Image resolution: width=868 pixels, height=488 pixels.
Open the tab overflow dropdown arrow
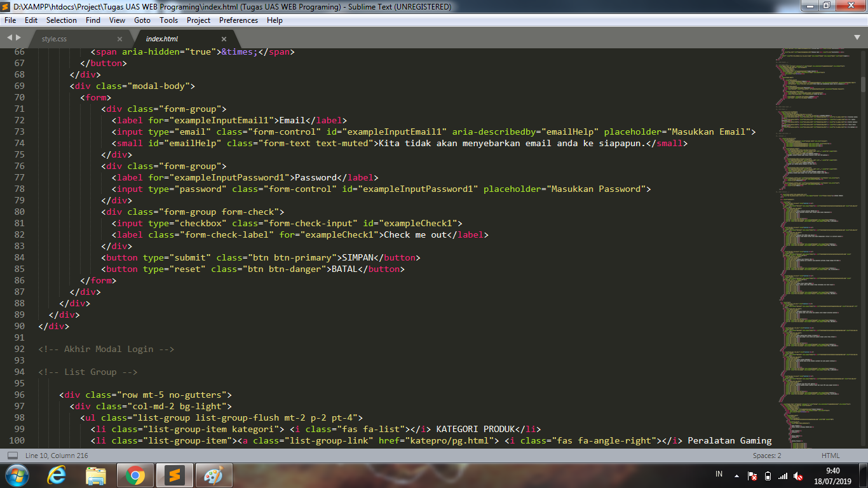[x=858, y=37]
